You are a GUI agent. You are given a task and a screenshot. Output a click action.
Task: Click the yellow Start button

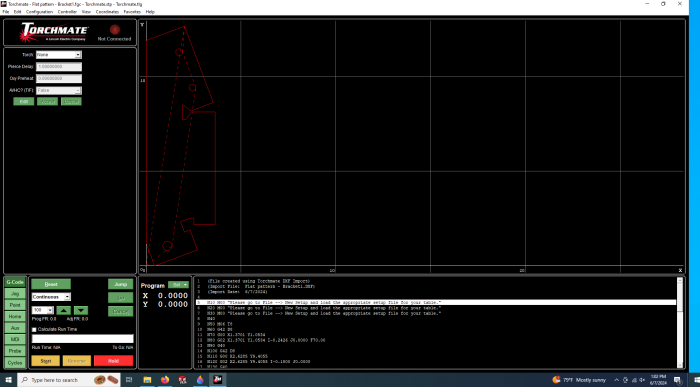point(46,361)
